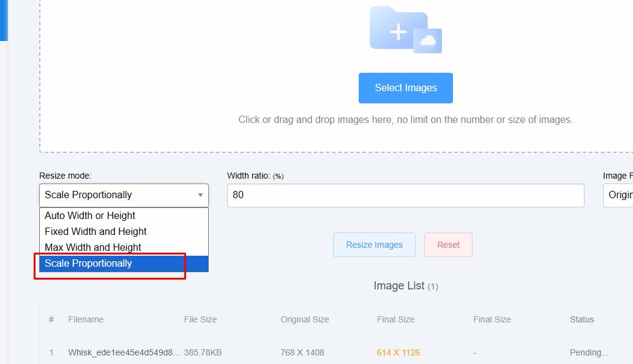
Task: Click the Select Images button
Action: (x=406, y=88)
